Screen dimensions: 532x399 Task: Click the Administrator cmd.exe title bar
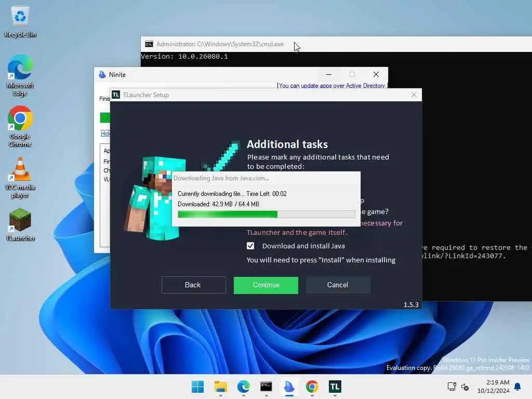pos(336,44)
